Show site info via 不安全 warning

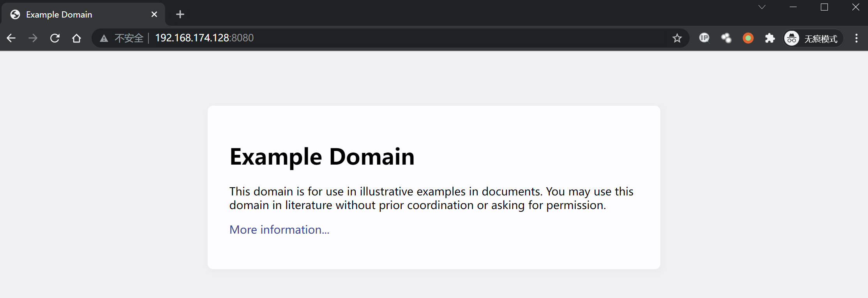pyautogui.click(x=122, y=38)
